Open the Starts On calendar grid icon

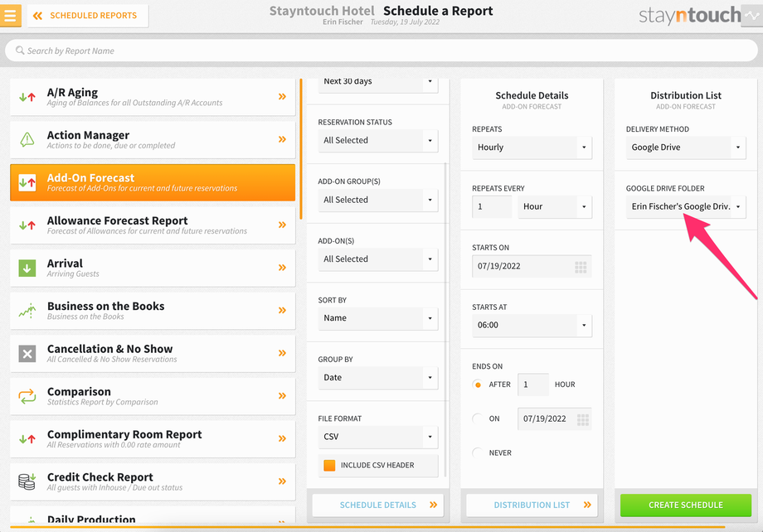click(581, 267)
